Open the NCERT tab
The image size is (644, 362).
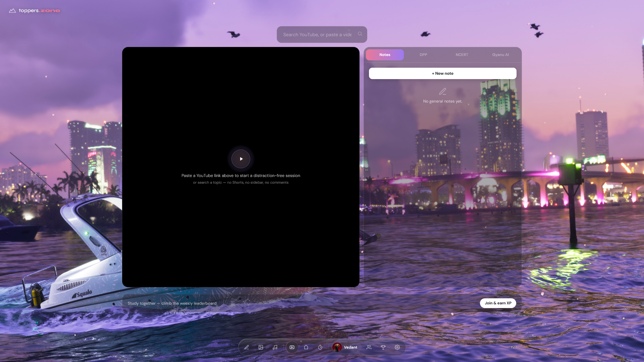[462, 55]
